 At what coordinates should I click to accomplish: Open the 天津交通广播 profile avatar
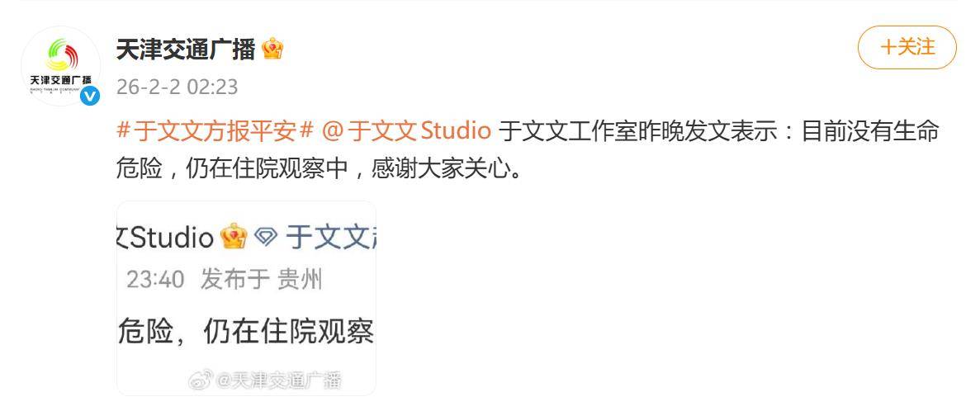tap(60, 65)
